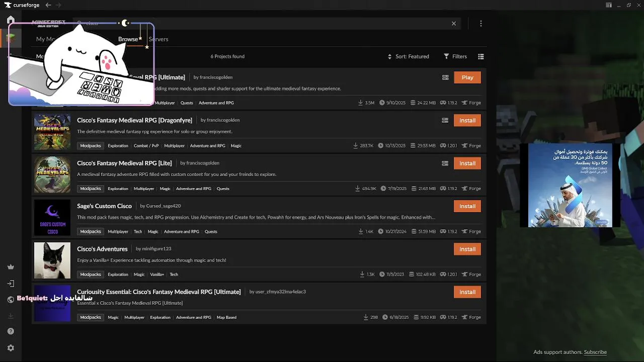This screenshot has height=362, width=644.
Task: Play Cisco's Fantasy Medieval RPG [Ultimate]
Action: coord(467,77)
